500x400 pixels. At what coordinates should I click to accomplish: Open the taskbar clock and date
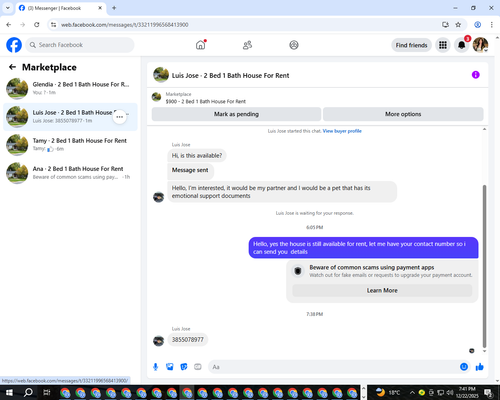467,392
